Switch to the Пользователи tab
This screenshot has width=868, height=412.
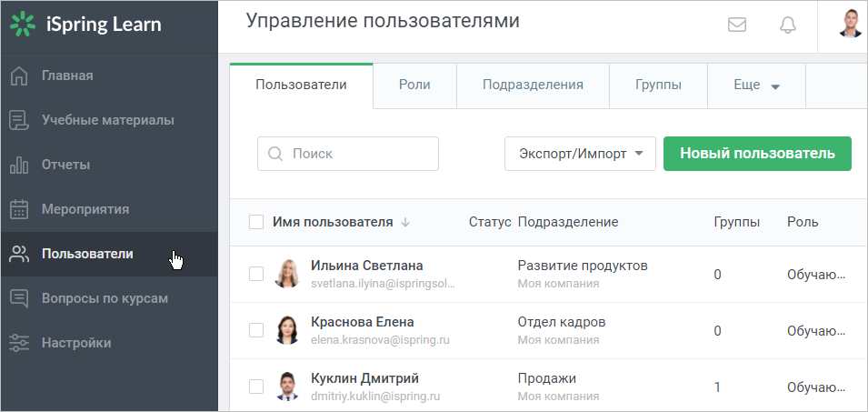pyautogui.click(x=301, y=85)
